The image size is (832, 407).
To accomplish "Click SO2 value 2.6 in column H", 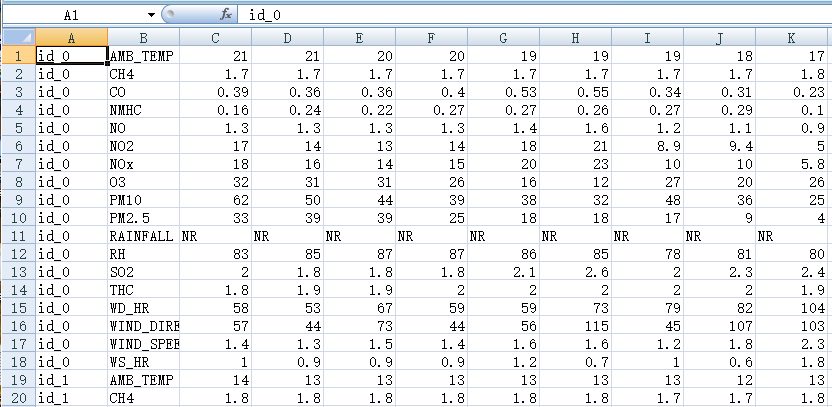I will tap(576, 272).
